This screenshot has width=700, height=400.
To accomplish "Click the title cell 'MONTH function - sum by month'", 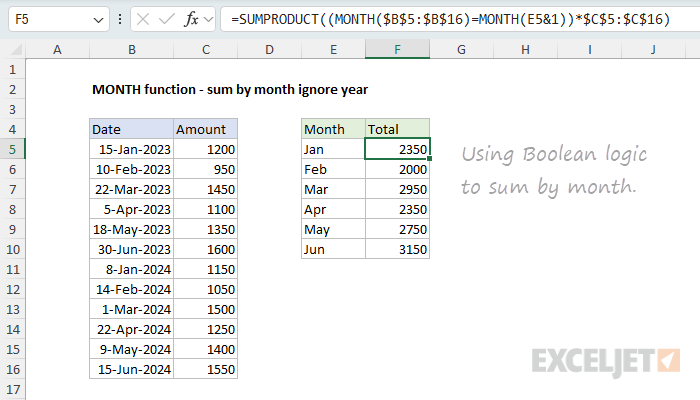I will click(x=230, y=89).
